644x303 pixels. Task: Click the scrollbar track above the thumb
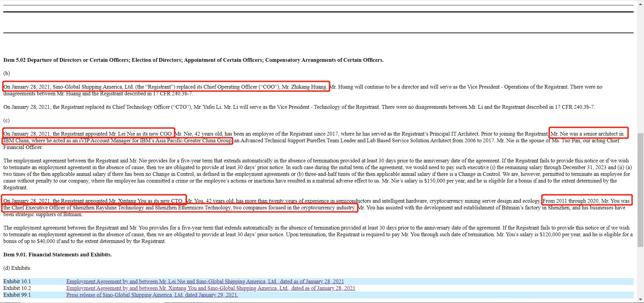[640, 67]
